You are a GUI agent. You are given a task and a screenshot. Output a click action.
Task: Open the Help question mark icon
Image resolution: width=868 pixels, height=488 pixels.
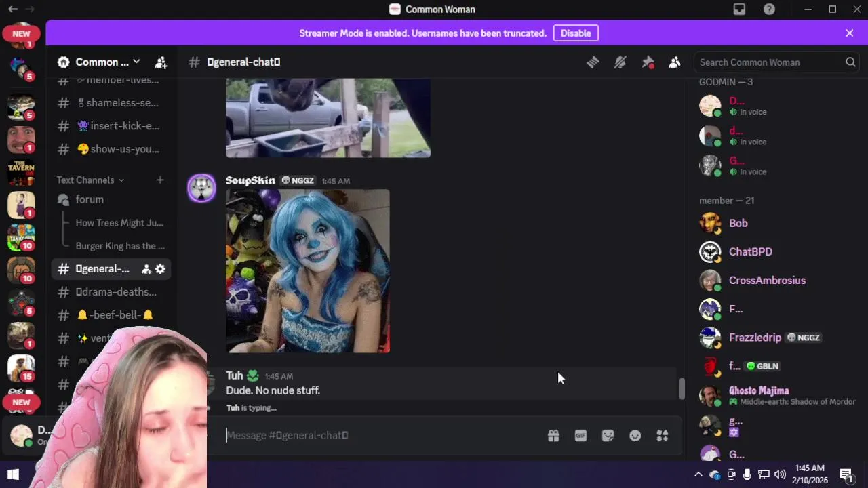[769, 9]
